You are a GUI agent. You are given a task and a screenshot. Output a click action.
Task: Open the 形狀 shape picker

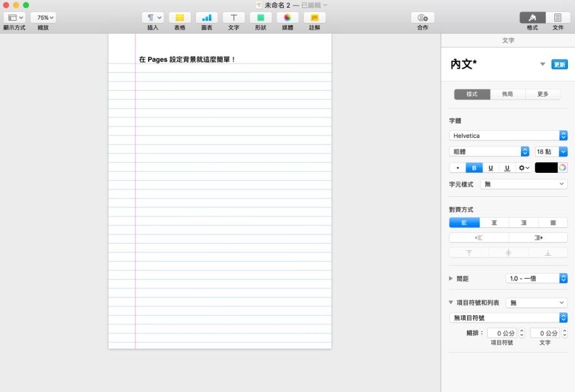coord(261,17)
